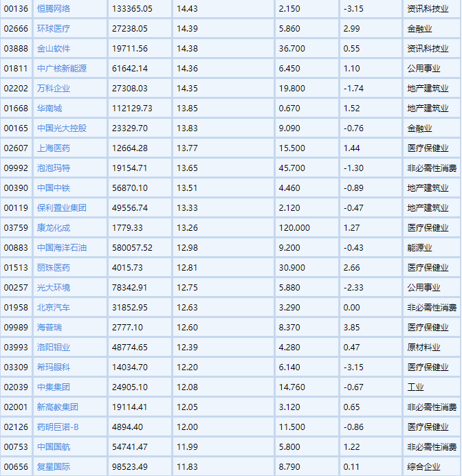
Task: Open the 新高教集团 stock link
Action: (x=58, y=407)
